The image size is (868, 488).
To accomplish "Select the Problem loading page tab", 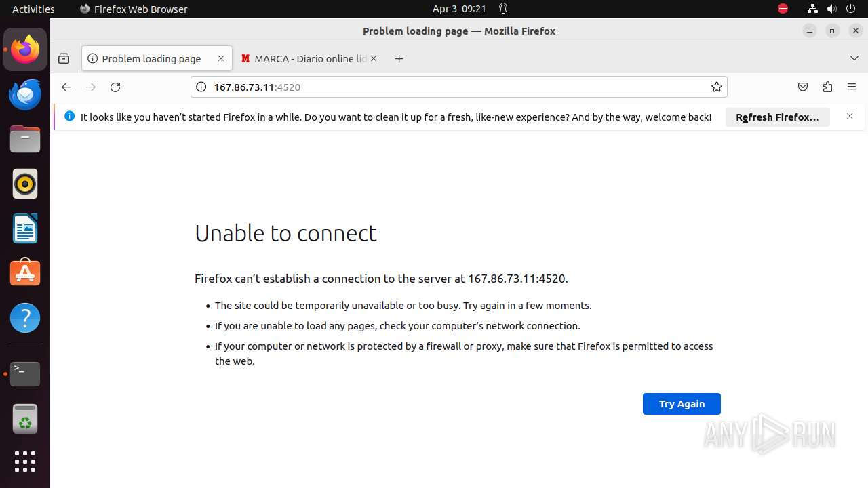I will point(151,59).
